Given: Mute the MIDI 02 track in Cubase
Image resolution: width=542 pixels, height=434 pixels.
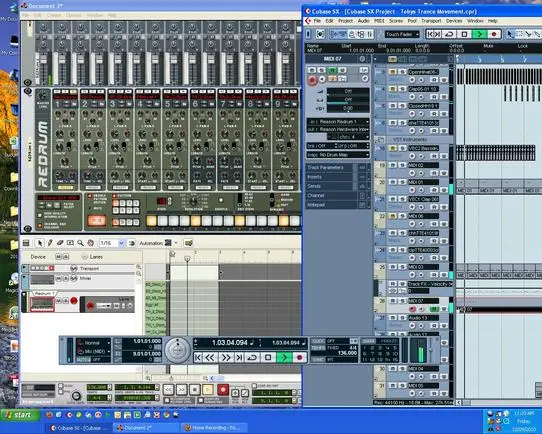Looking at the screenshot, I should 393,165.
